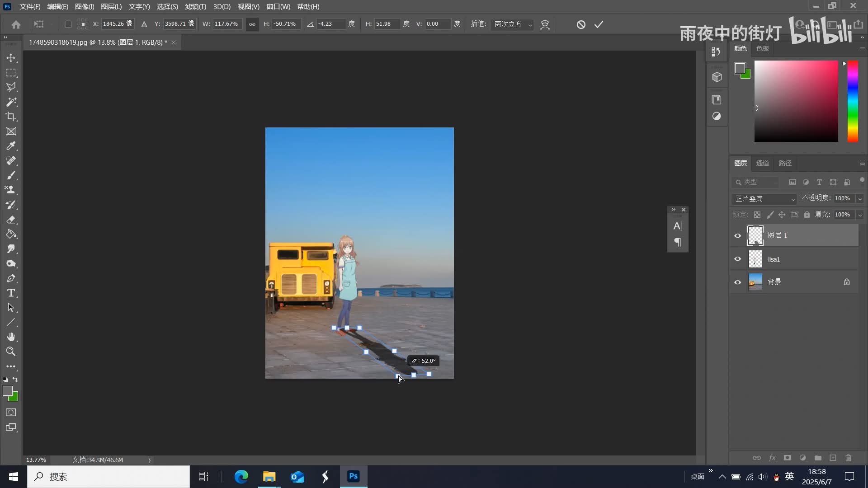
Task: Commit the transform with the checkmark
Action: 599,24
